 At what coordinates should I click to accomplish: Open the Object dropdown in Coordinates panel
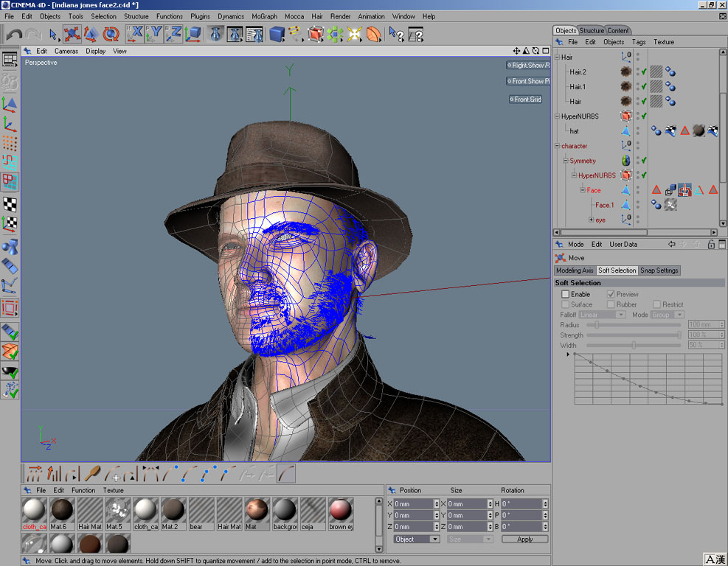[417, 539]
